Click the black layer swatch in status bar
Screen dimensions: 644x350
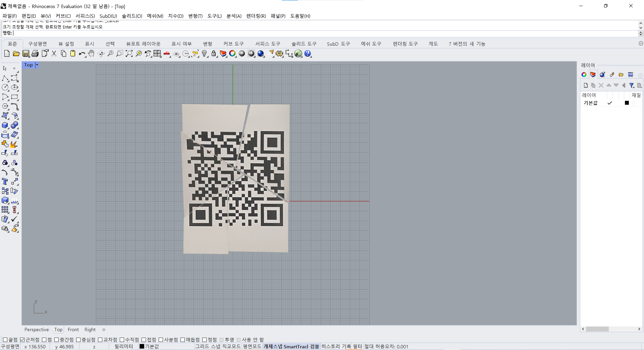142,346
